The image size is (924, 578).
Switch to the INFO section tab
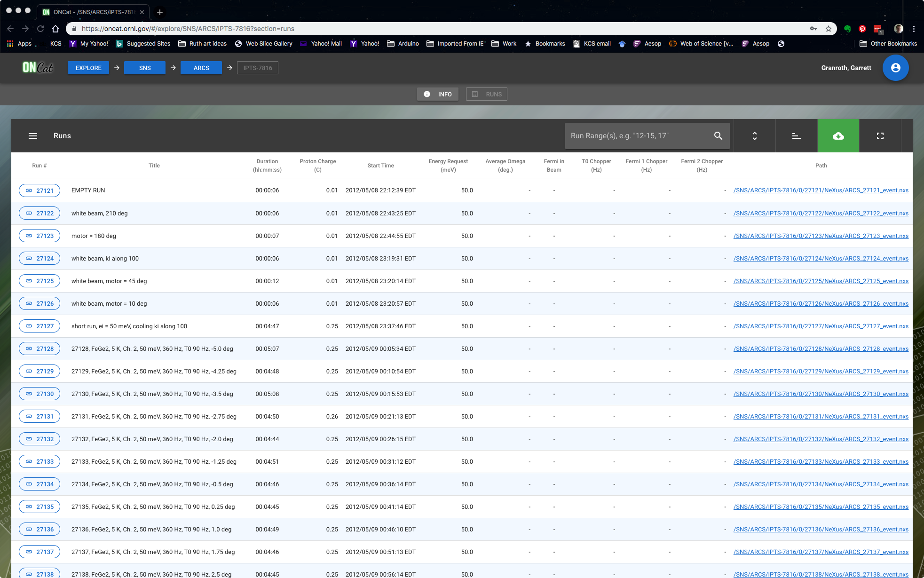coord(438,94)
